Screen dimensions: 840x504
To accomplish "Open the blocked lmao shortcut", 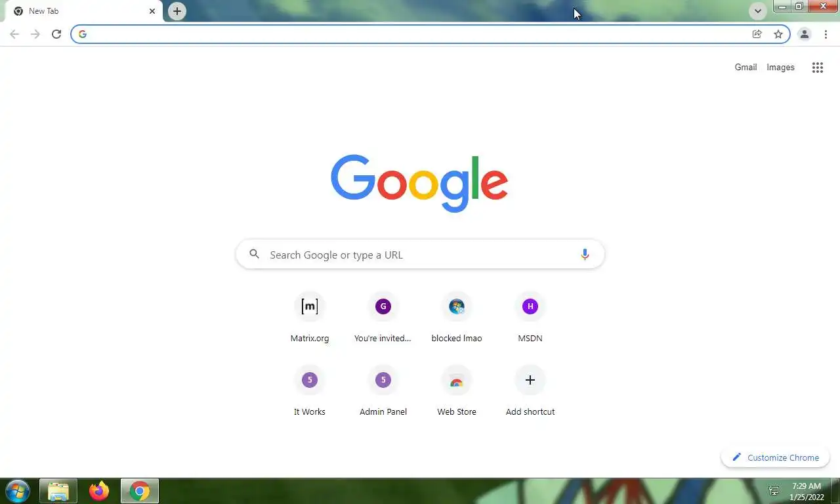I will point(457,319).
